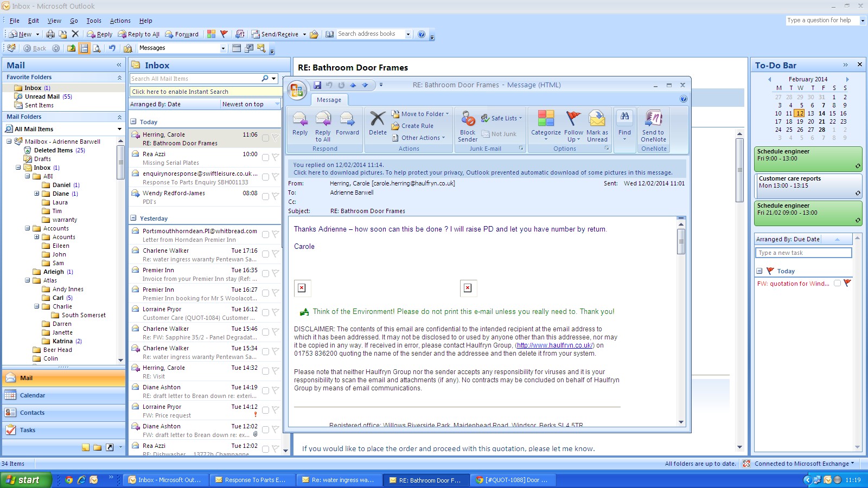Click the Microsoft Office Outlook Help icon
The height and width of the screenshot is (488, 868).
coord(422,34)
